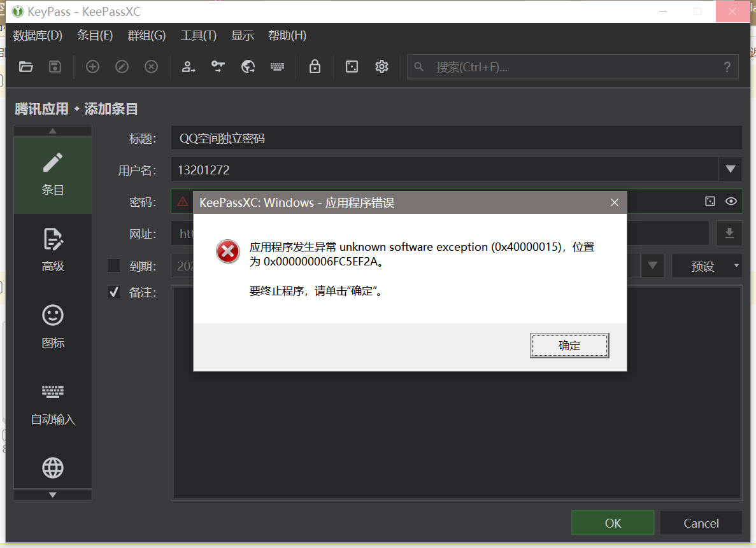The width and height of the screenshot is (756, 548).
Task: Click OK to save entry
Action: [613, 523]
